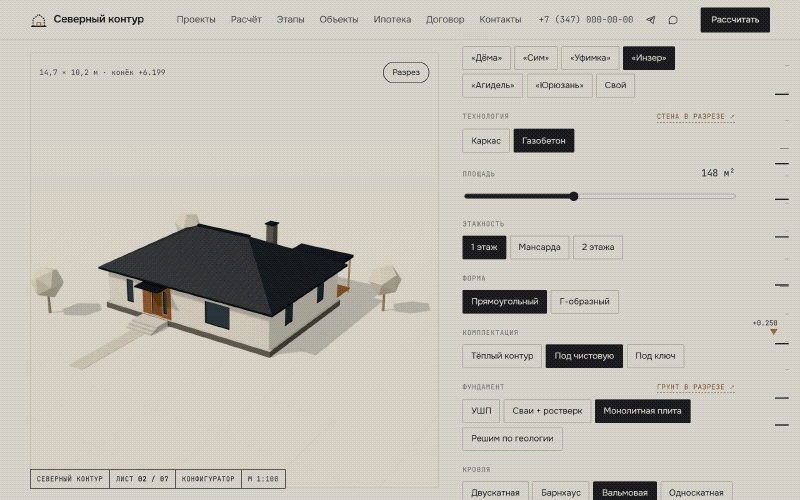
Task: Click the 148 м² area value
Action: (717, 173)
